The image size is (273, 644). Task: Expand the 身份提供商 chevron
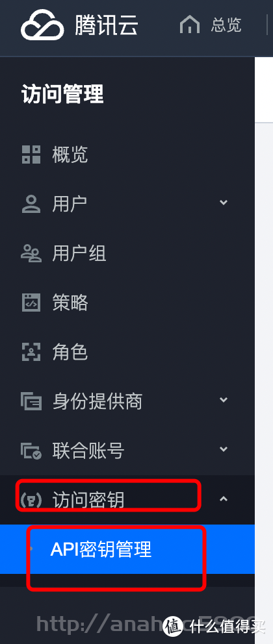point(224,400)
